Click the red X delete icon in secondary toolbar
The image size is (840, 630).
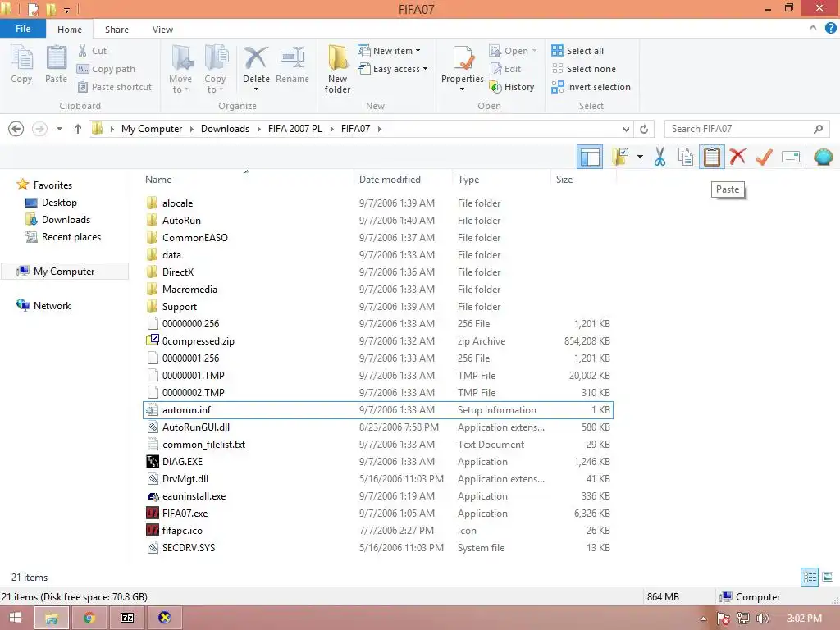pos(737,157)
